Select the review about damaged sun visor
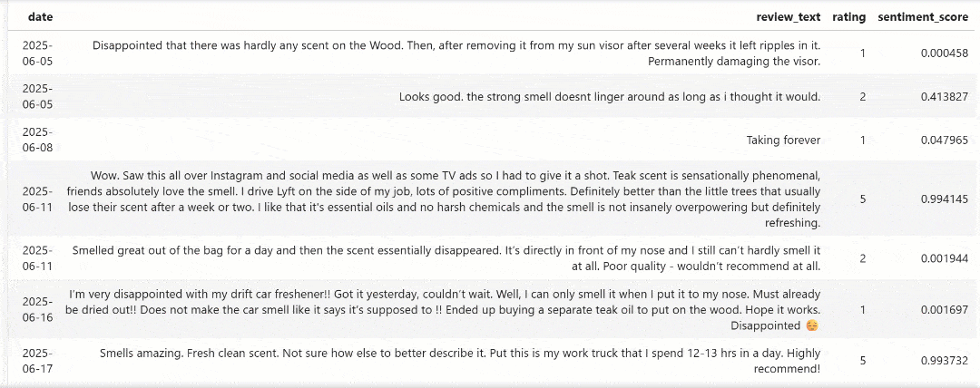The height and width of the screenshot is (388, 980). click(456, 53)
